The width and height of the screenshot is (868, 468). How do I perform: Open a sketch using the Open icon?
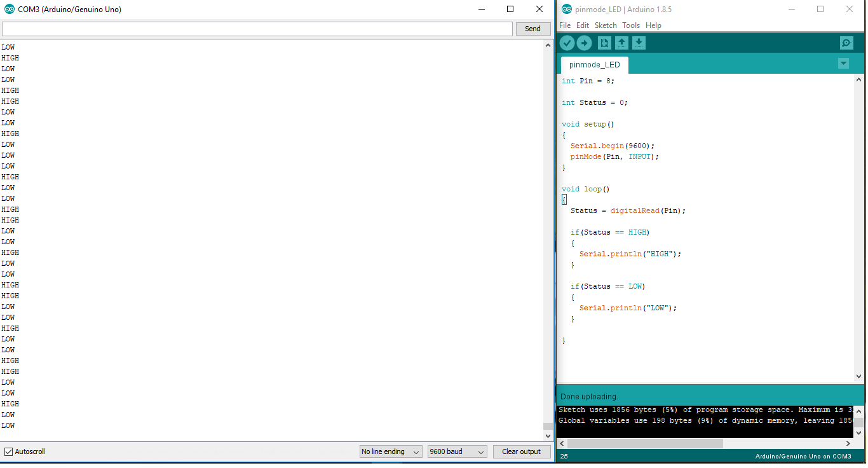click(621, 43)
